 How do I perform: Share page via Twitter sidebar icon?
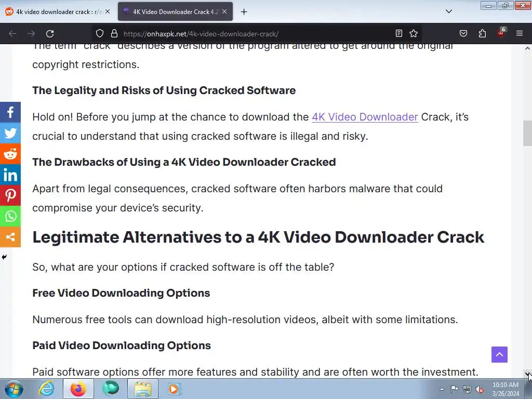coord(10,133)
